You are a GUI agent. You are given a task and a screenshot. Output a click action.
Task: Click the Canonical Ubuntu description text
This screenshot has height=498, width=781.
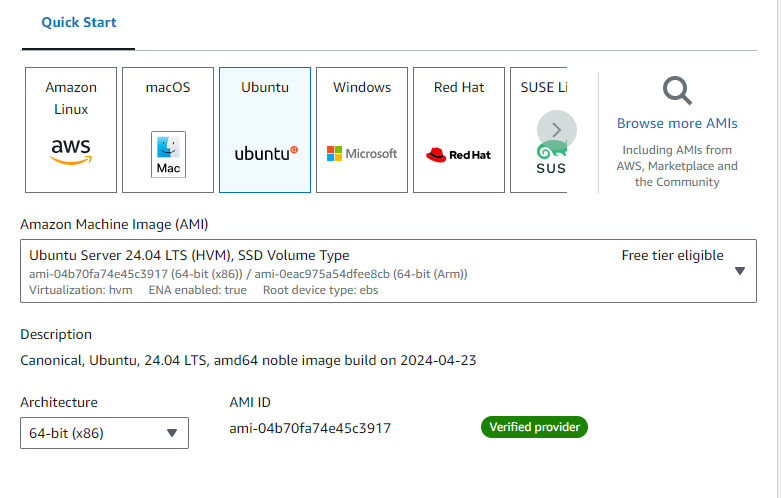pyautogui.click(x=248, y=360)
